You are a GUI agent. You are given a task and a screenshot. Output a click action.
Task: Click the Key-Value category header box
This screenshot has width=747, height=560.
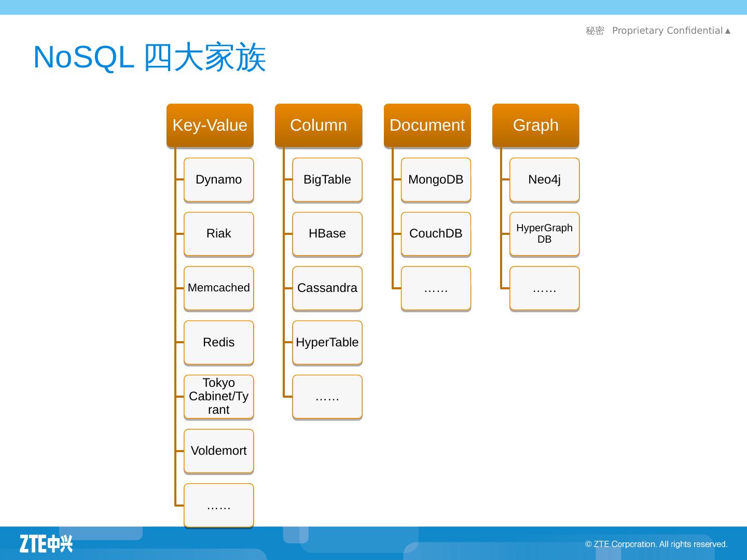tap(210, 125)
